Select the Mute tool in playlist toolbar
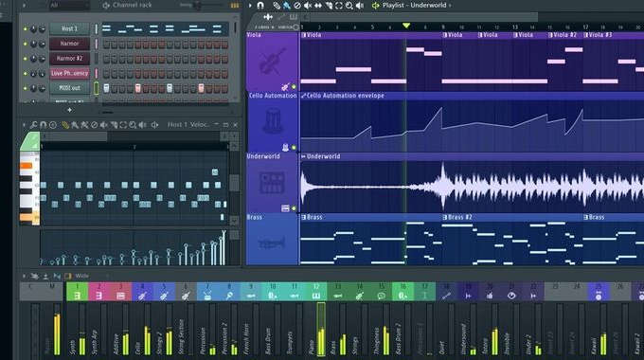The width and height of the screenshot is (644, 360). [308, 6]
